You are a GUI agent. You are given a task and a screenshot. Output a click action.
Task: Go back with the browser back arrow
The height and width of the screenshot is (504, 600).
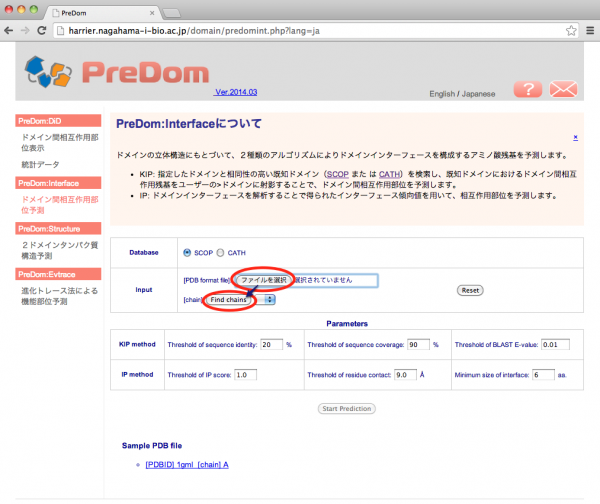coord(10,31)
